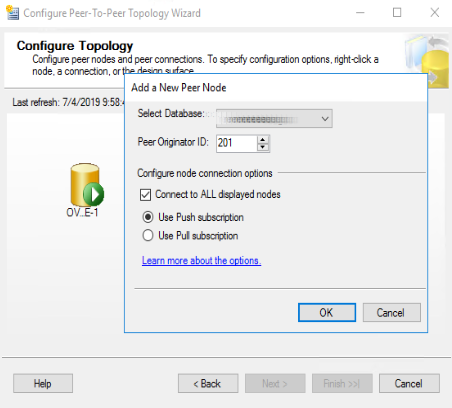Select the Use Push subscription option
The height and width of the screenshot is (408, 452).
pos(148,217)
